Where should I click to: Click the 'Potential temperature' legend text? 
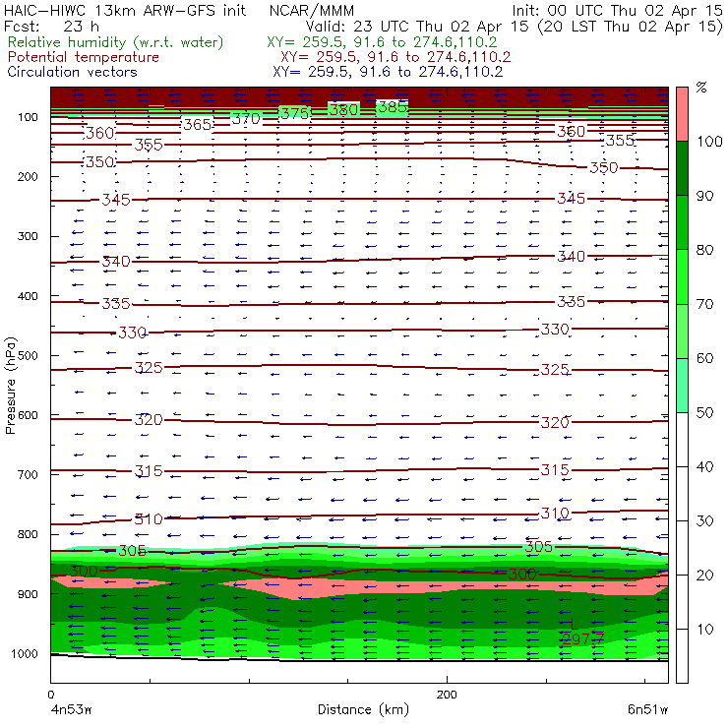(84, 58)
